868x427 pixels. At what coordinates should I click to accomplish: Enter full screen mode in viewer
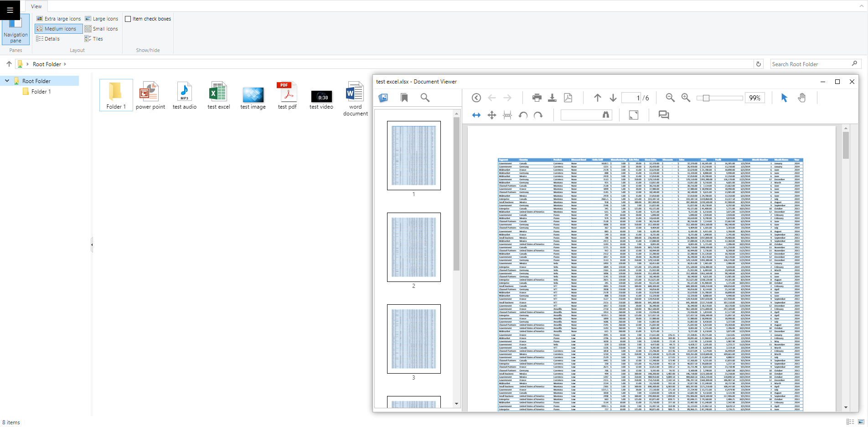pos(634,115)
